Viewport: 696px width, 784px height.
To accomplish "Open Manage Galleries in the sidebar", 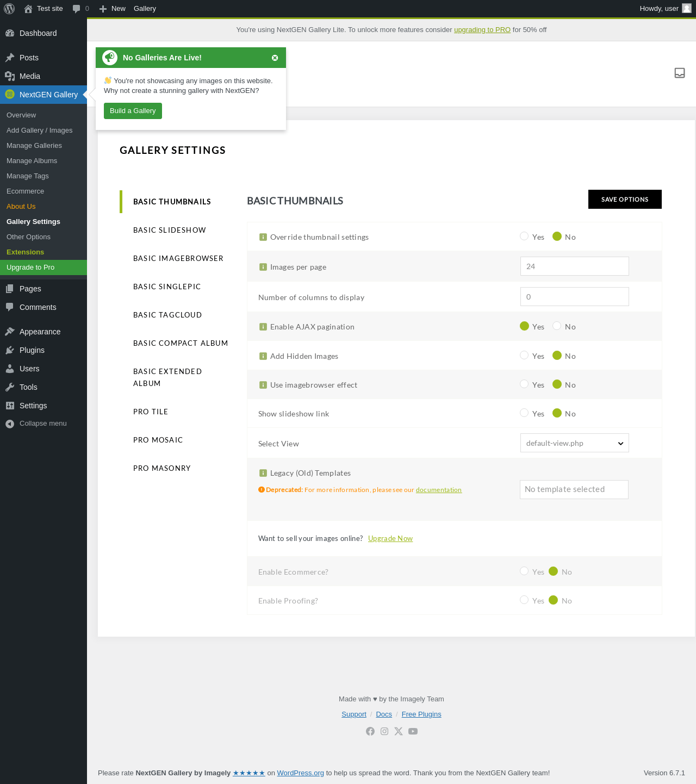I will [x=34, y=146].
